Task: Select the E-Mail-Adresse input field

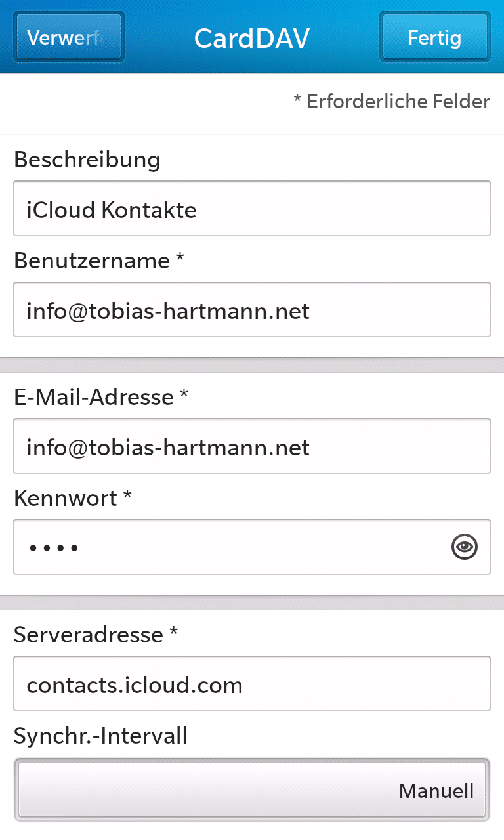Action: click(252, 446)
